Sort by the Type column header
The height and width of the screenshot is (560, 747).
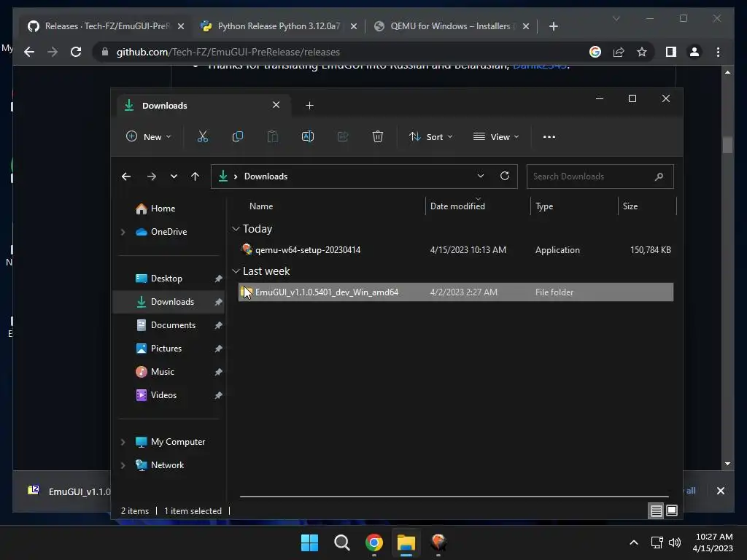click(x=544, y=206)
